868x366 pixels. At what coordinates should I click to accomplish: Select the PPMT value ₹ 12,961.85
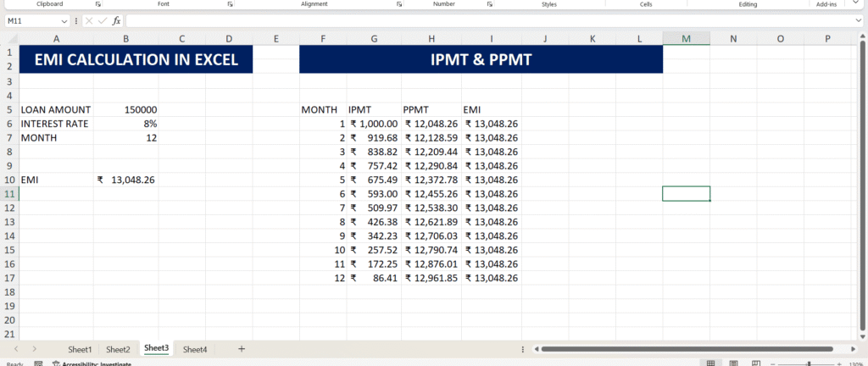431,278
